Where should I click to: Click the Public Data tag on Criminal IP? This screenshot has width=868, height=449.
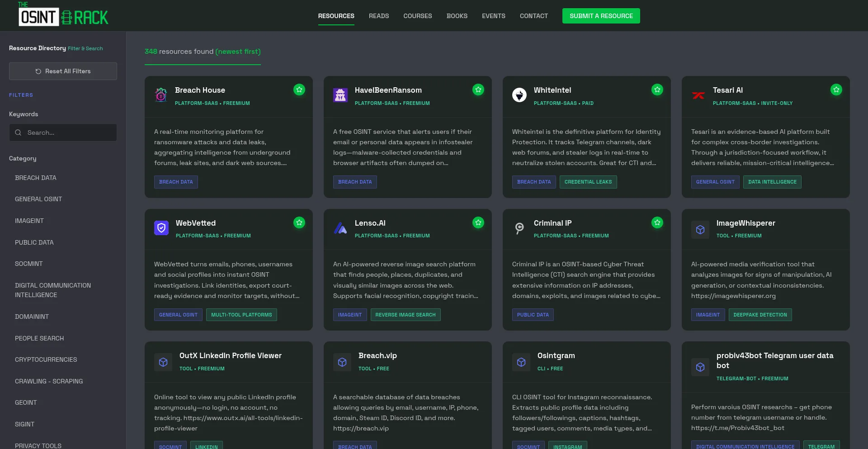(533, 315)
